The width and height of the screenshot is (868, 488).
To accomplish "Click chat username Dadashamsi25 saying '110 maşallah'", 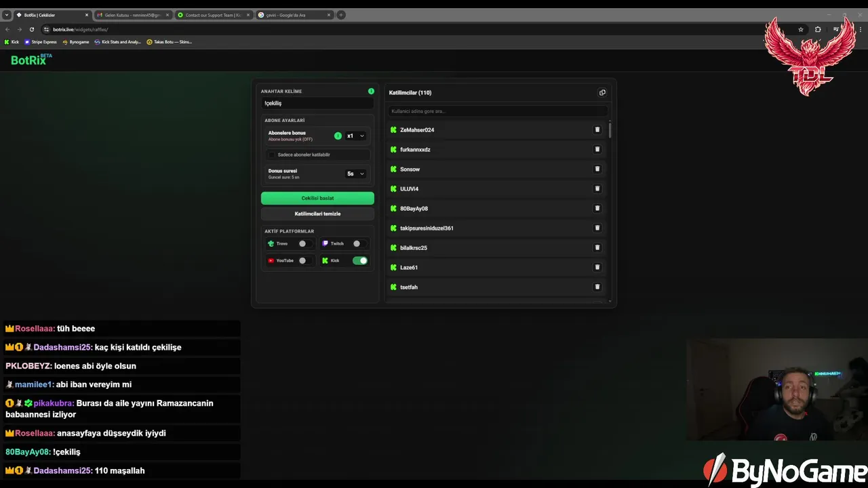I will [x=62, y=470].
